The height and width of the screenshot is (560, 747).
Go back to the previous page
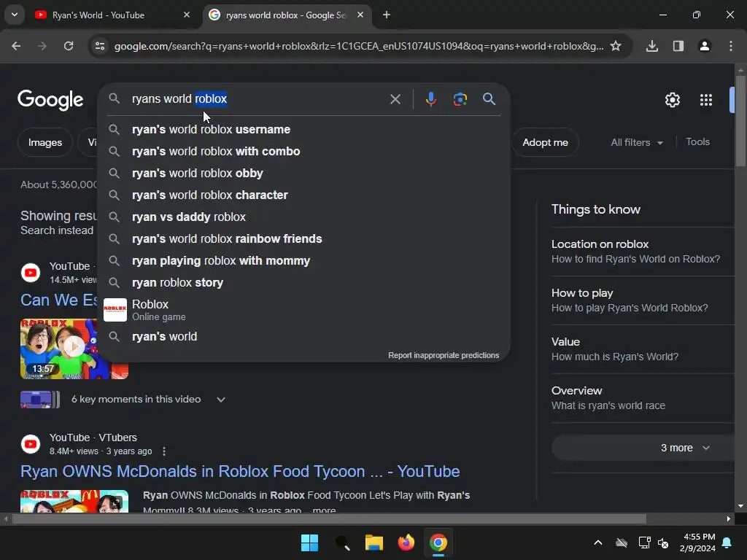(16, 46)
